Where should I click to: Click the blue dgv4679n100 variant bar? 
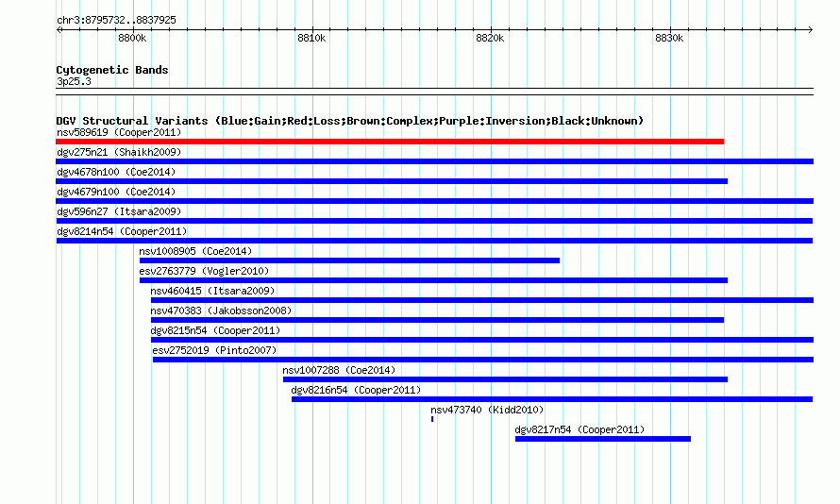(x=435, y=201)
